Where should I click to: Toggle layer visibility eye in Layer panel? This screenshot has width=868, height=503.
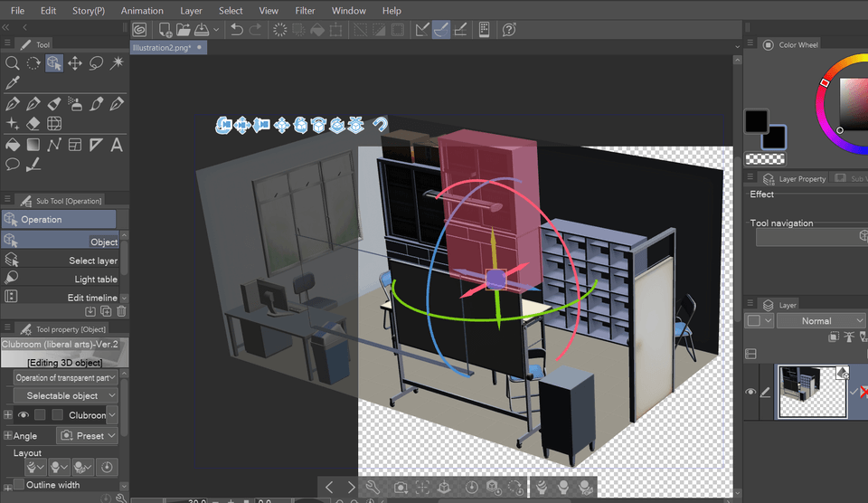[x=750, y=392]
